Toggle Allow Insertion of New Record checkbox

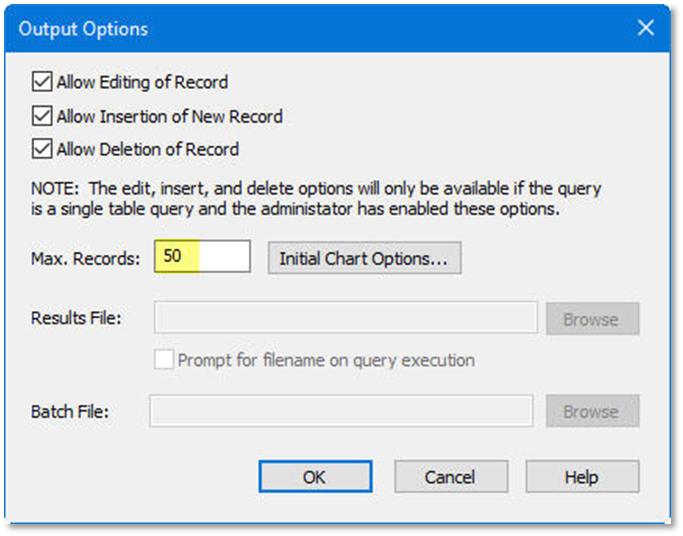(x=42, y=116)
